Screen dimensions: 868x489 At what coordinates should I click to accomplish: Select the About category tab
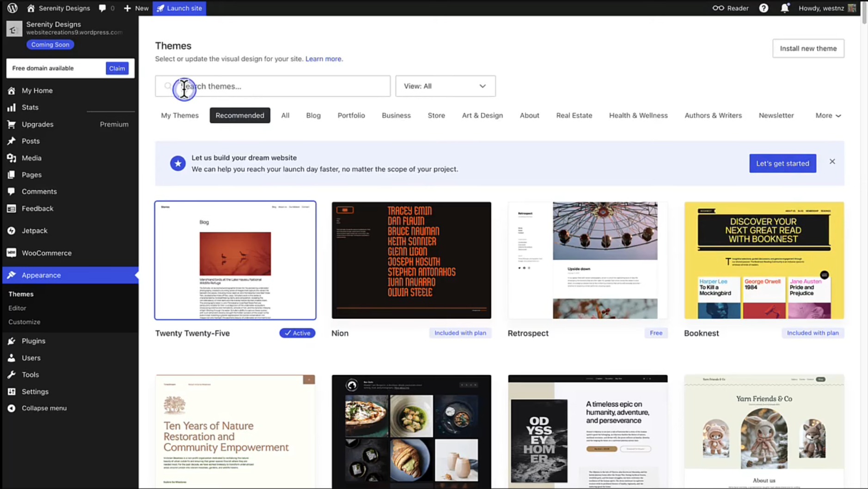pyautogui.click(x=529, y=115)
